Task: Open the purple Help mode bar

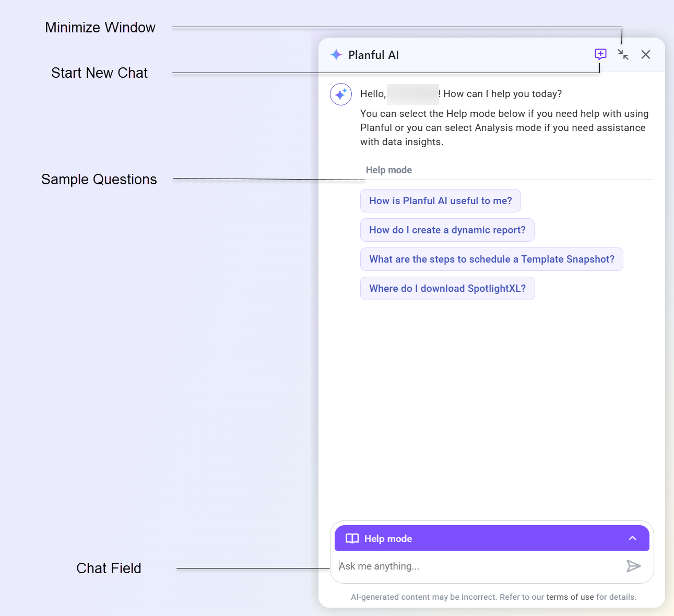Action: tap(492, 538)
